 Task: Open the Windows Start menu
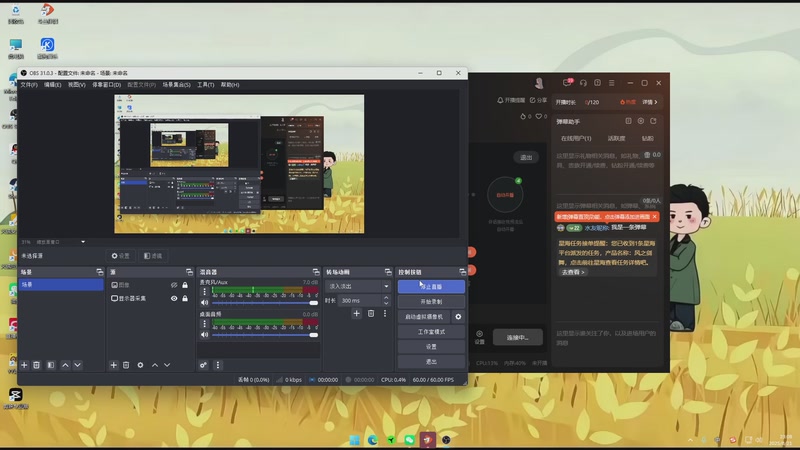tap(355, 440)
